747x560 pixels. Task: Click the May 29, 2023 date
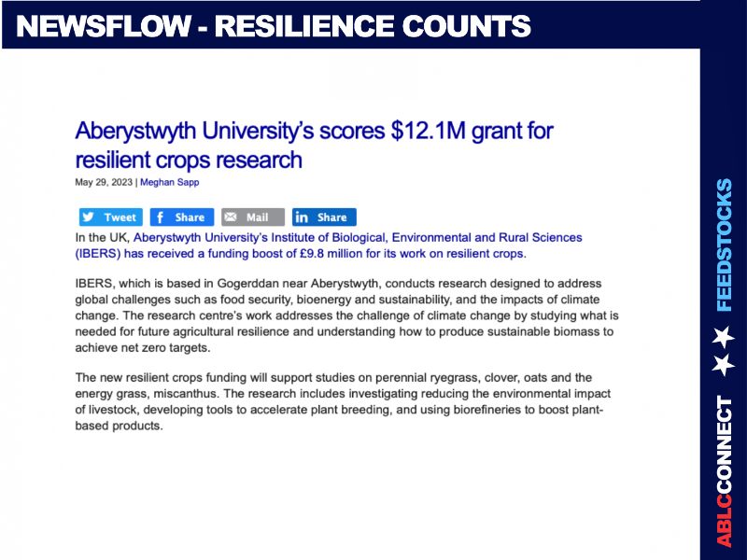point(104,182)
